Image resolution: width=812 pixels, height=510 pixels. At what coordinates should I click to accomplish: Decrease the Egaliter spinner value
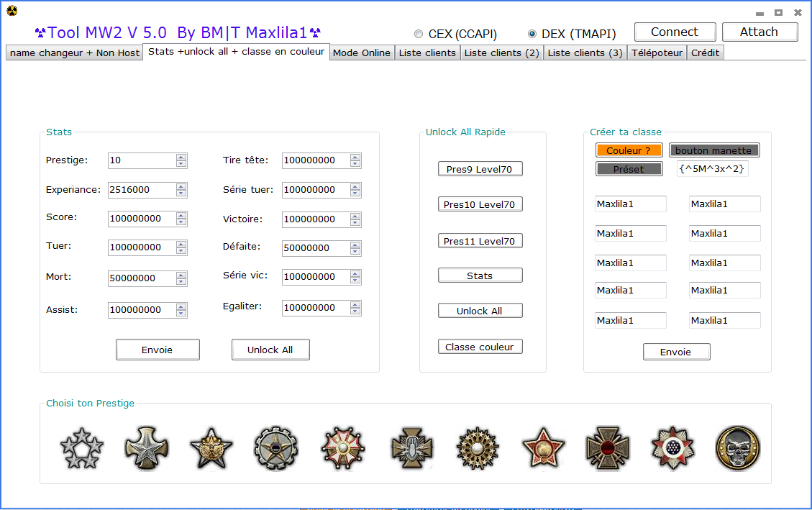click(x=355, y=311)
